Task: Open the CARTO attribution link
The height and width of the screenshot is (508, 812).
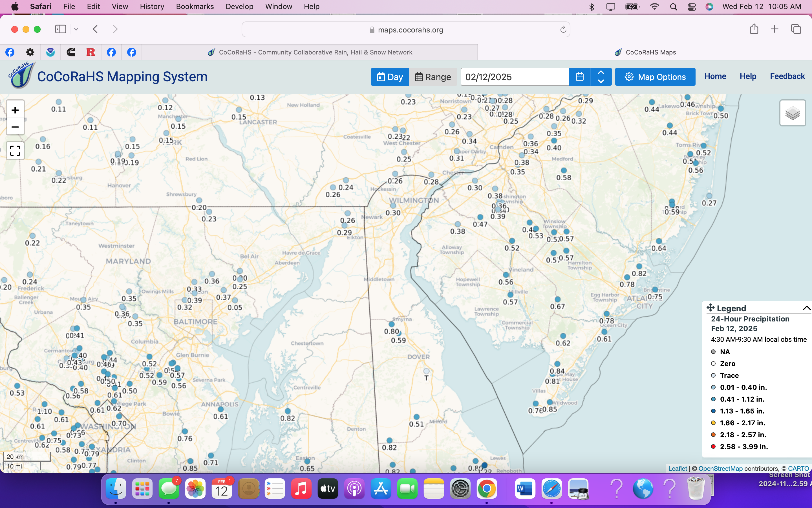Action: pyautogui.click(x=798, y=468)
